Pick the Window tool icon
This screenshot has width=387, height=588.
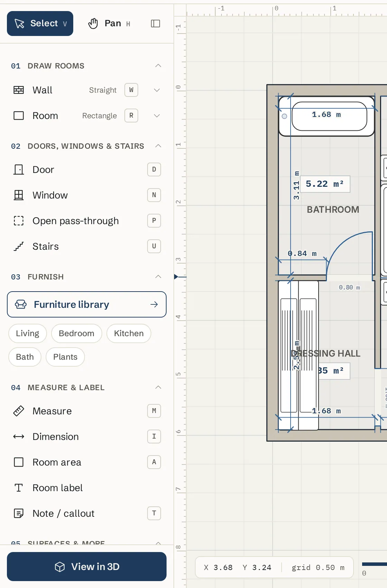coord(19,195)
